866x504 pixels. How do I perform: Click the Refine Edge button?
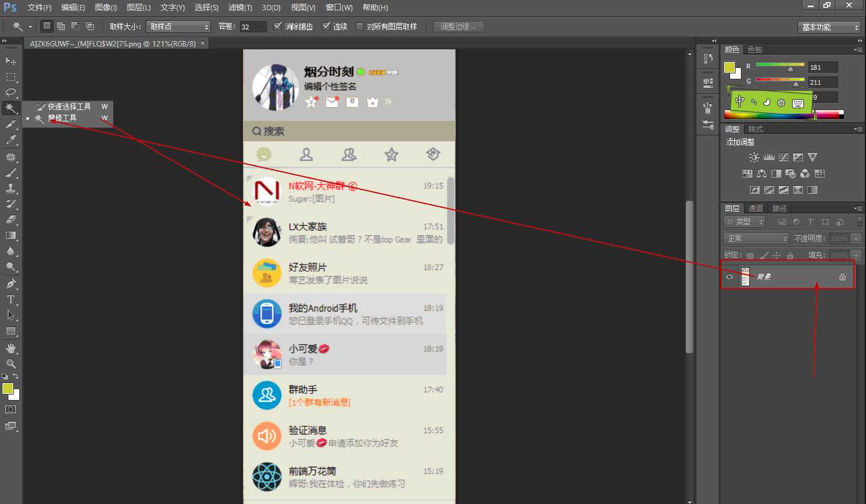(459, 26)
